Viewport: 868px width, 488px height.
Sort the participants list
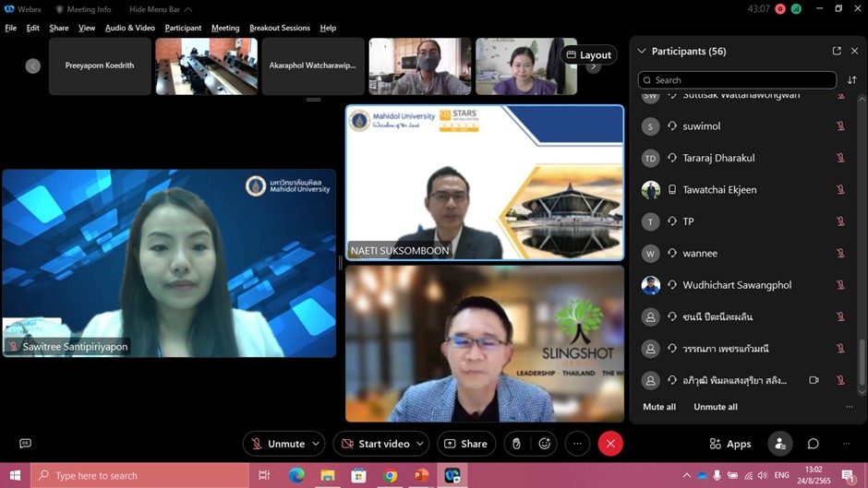point(851,80)
